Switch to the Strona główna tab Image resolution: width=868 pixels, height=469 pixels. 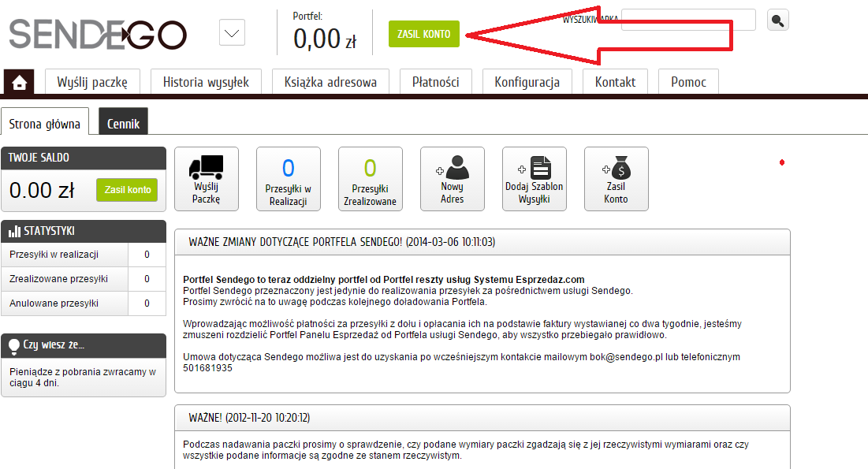[x=45, y=123]
